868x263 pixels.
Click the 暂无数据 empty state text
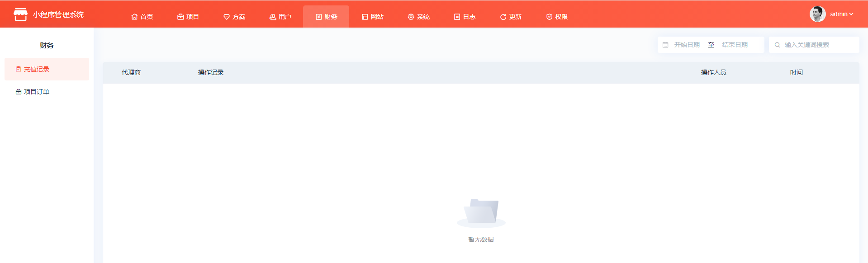(481, 240)
